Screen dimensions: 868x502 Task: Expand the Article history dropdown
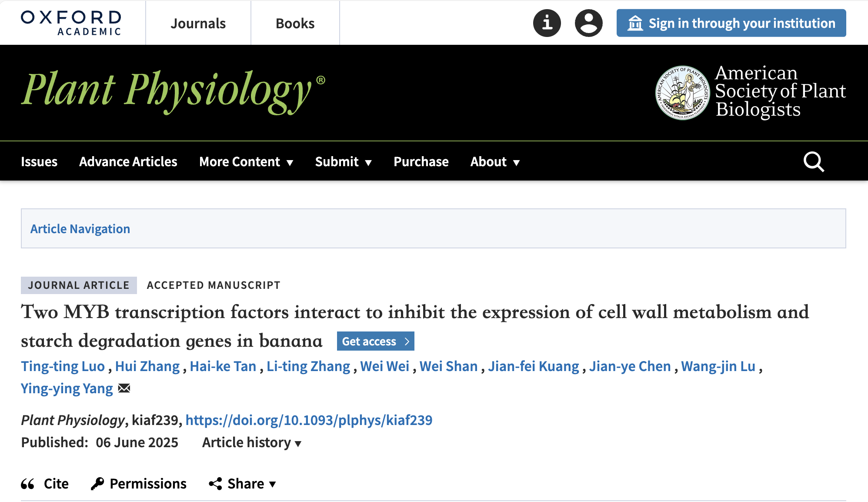click(x=251, y=442)
